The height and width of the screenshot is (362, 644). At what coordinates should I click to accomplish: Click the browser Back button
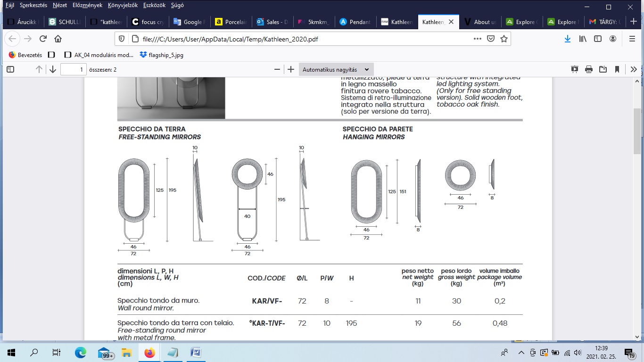click(x=13, y=39)
